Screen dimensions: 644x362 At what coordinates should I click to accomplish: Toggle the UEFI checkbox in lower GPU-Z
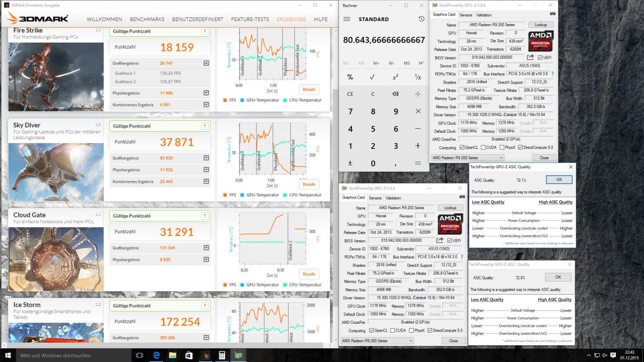point(449,240)
